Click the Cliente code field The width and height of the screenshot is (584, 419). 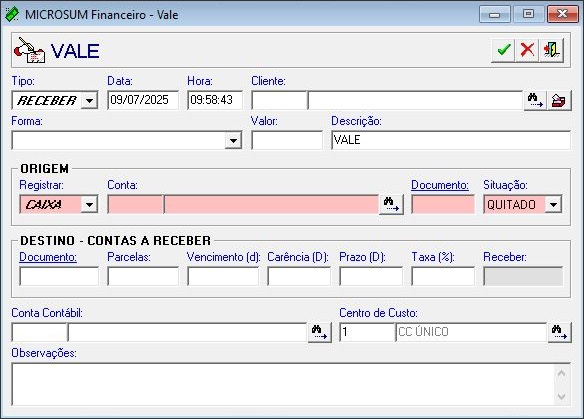(x=279, y=100)
